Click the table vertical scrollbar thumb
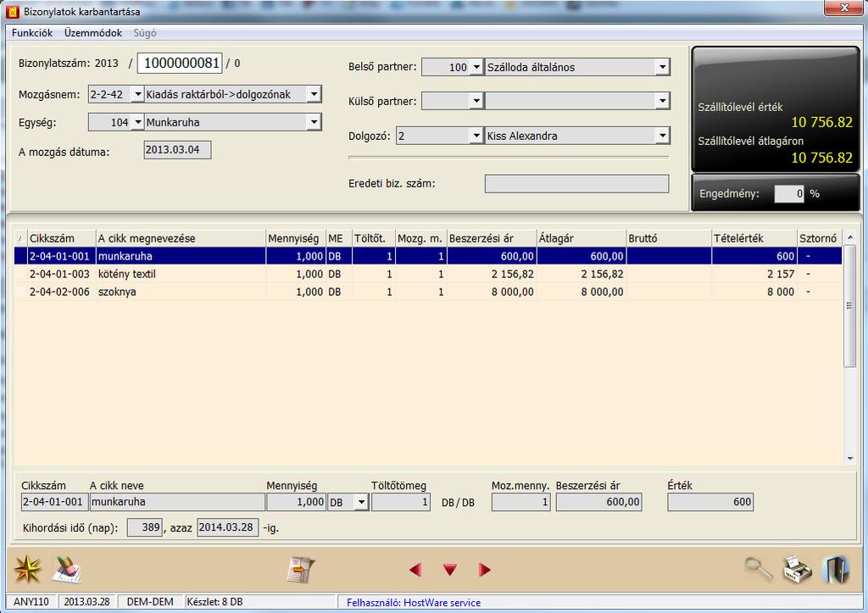The height and width of the screenshot is (613, 868). pyautogui.click(x=849, y=306)
